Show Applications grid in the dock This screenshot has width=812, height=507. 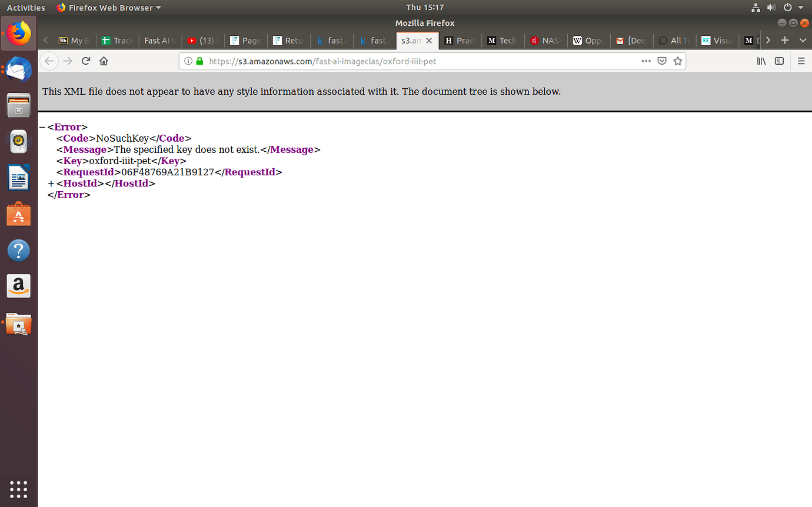[x=18, y=489]
